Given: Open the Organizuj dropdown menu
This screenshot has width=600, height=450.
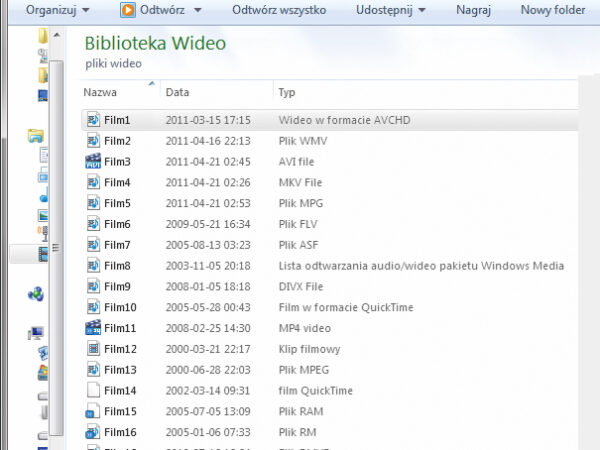Looking at the screenshot, I should click(57, 10).
